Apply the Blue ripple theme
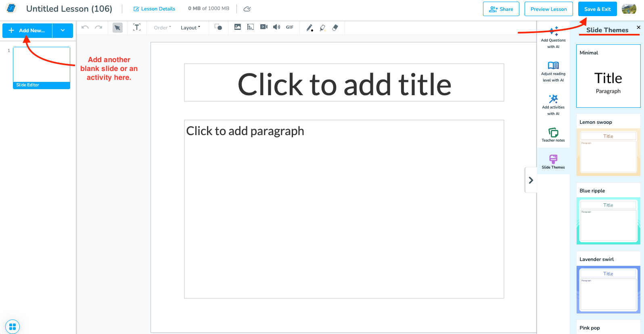This screenshot has width=644, height=334. [608, 213]
